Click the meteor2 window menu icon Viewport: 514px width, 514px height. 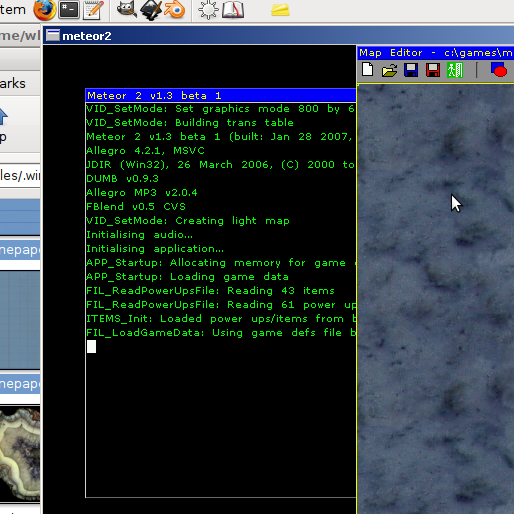pyautogui.click(x=53, y=35)
